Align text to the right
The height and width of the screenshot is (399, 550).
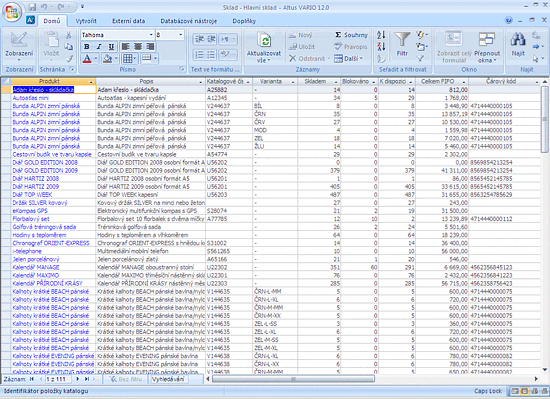tap(150, 46)
